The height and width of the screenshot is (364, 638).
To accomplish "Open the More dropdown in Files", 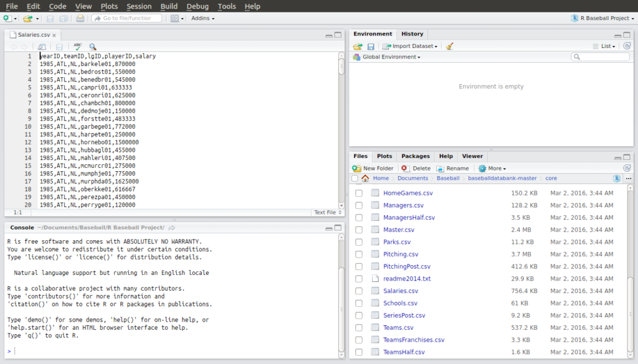I will [x=492, y=168].
